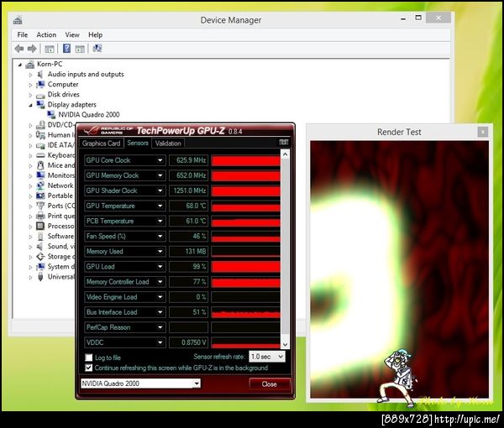Switch to the Validation tab

[168, 144]
